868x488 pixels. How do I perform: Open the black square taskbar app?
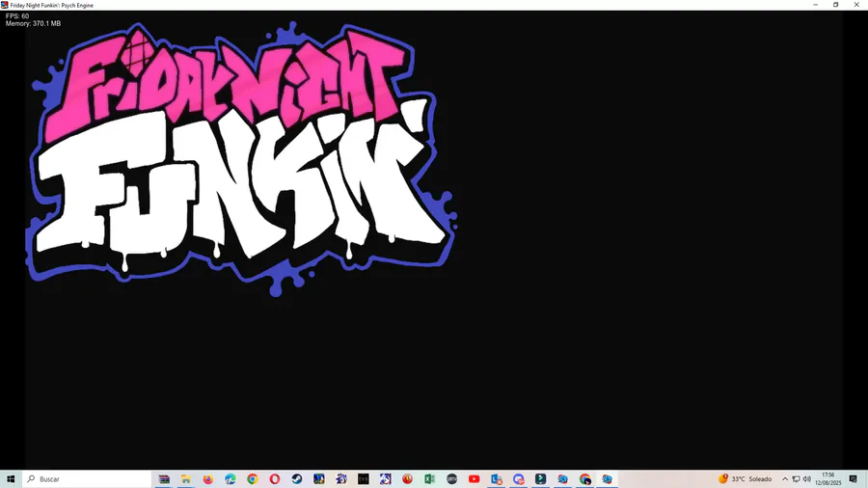[364, 478]
